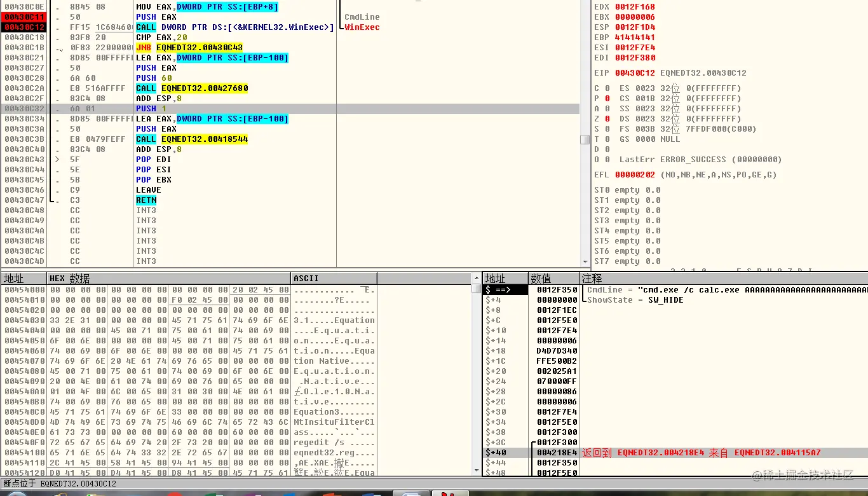
Task: Click the 'MtInsituFilterCl' ASCII text
Action: pos(334,422)
